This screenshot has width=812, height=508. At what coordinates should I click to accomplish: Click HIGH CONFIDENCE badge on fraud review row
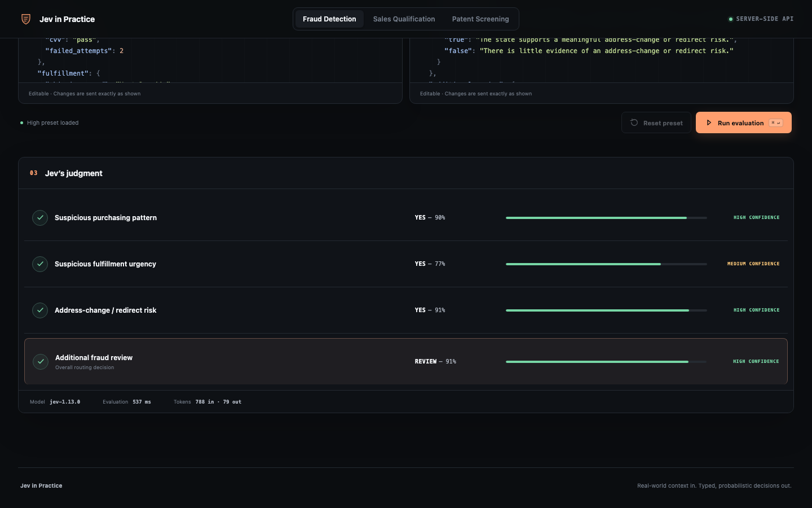coord(756,361)
